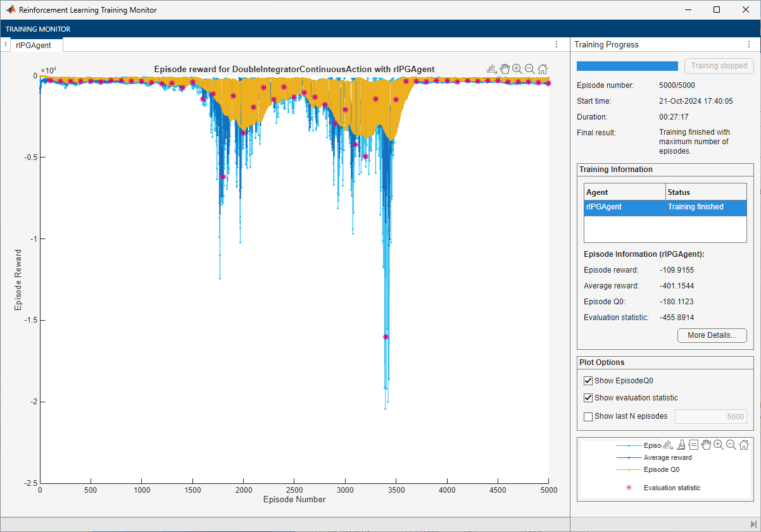Select zoom out tool on the main plot

(529, 69)
